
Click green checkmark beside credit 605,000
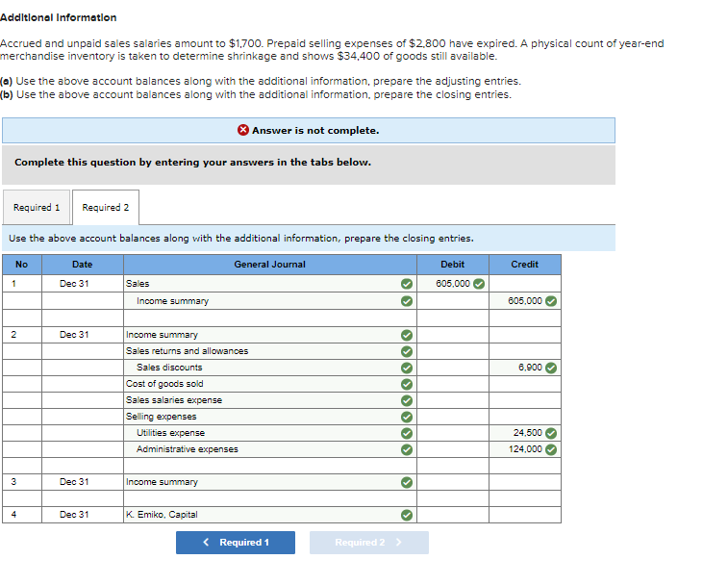click(x=551, y=301)
